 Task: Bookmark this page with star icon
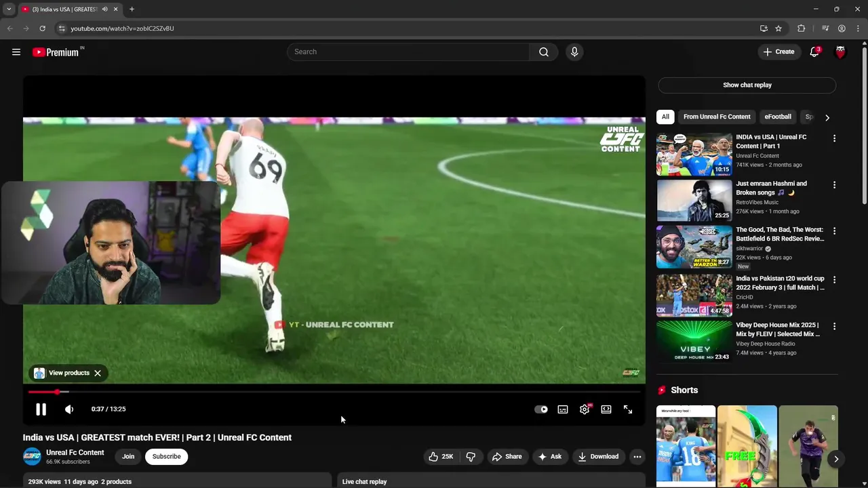(x=778, y=28)
